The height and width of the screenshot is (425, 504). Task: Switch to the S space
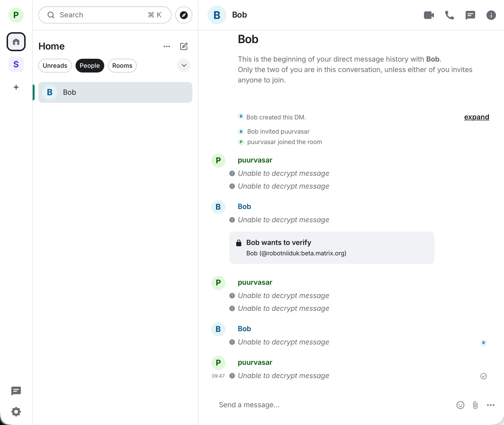point(16,65)
